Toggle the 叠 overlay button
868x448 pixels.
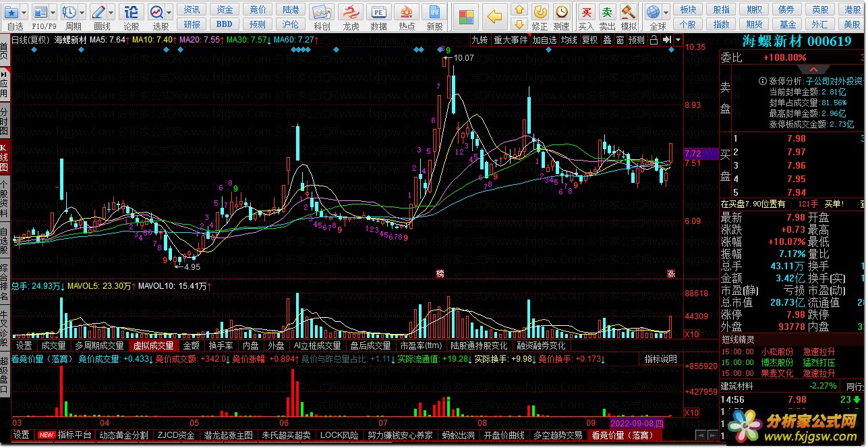607,40
